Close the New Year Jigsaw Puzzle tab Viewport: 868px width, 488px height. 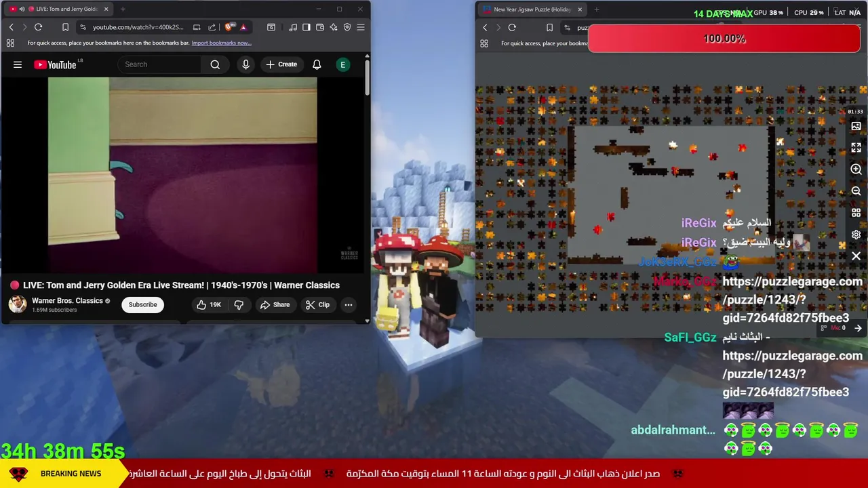pos(580,9)
